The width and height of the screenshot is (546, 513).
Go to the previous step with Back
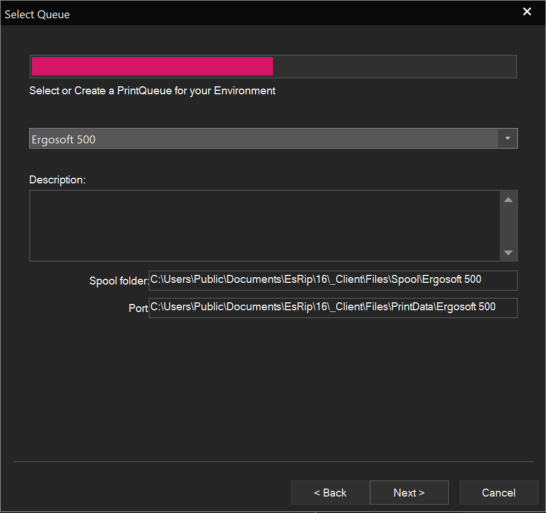point(330,493)
